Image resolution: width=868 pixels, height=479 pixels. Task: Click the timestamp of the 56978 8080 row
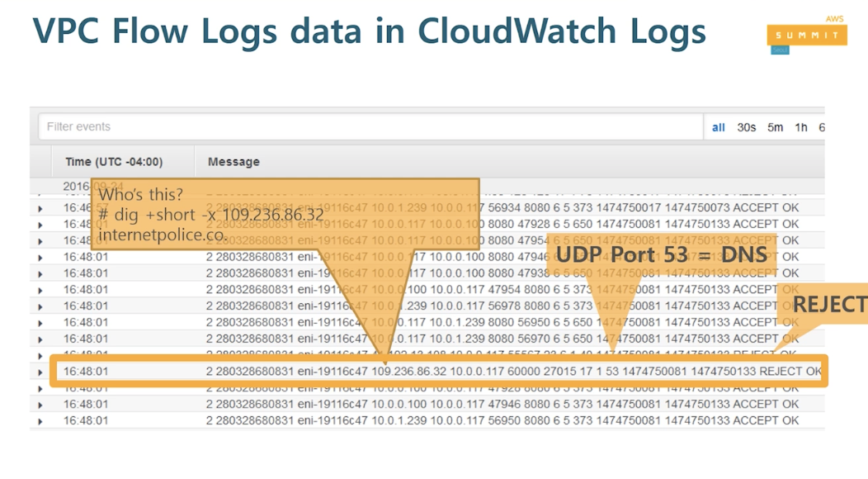pos(86,306)
